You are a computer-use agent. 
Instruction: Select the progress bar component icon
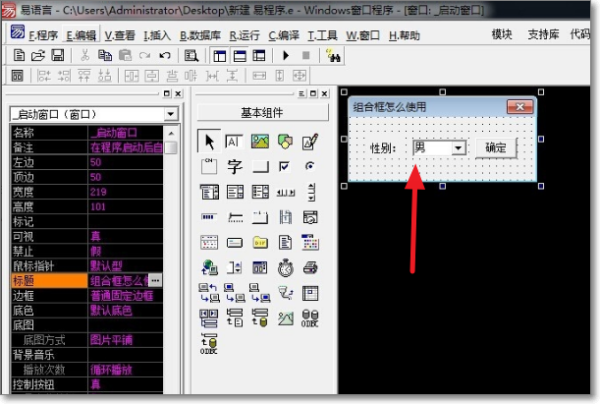(209, 217)
